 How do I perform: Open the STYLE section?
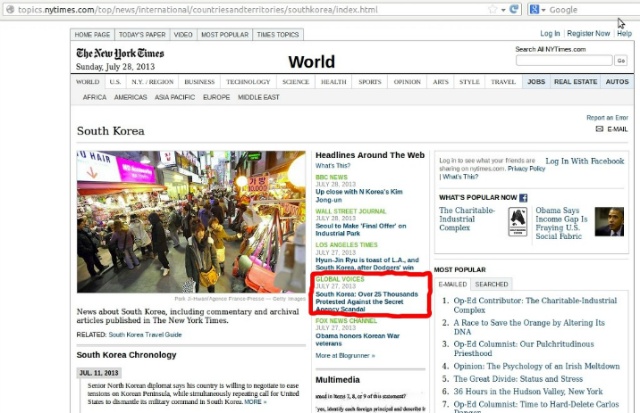(469, 82)
